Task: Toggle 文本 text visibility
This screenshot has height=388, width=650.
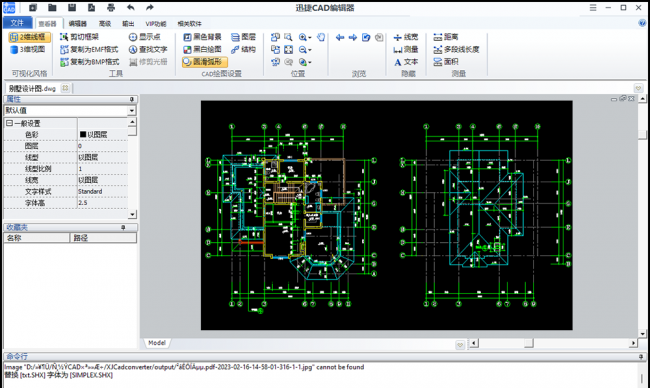Action: (x=406, y=62)
